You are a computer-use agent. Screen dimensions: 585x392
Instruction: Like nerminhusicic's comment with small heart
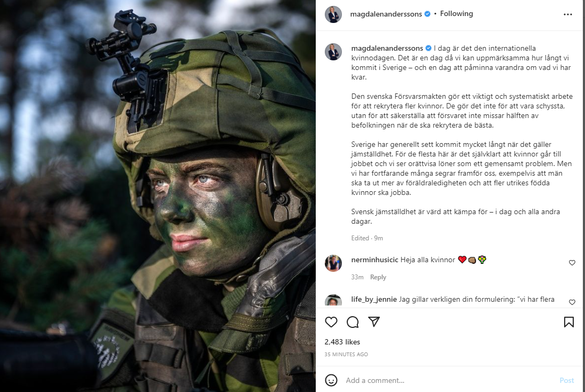point(572,263)
